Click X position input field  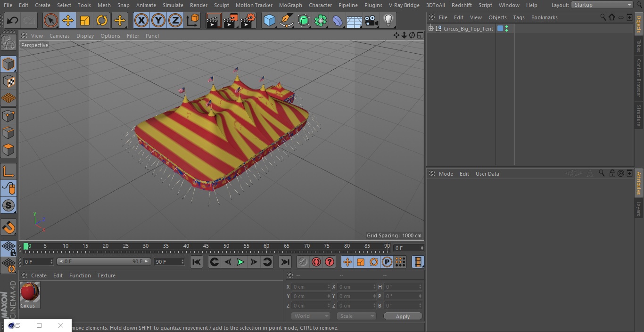(311, 286)
